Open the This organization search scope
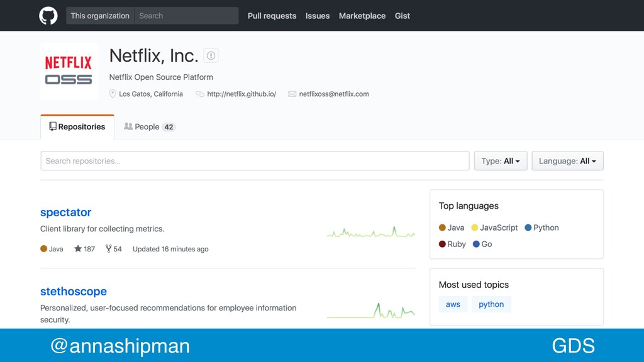Viewport: 644px width, 362px height. click(100, 16)
